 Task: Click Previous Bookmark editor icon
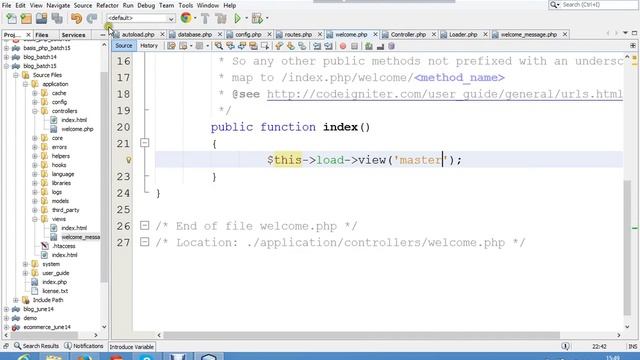click(x=279, y=46)
